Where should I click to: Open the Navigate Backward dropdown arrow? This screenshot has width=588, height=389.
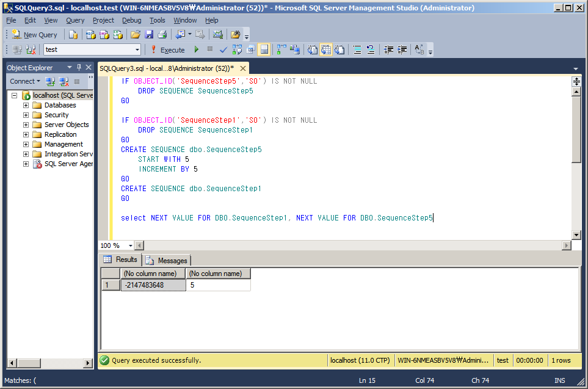click(190, 35)
